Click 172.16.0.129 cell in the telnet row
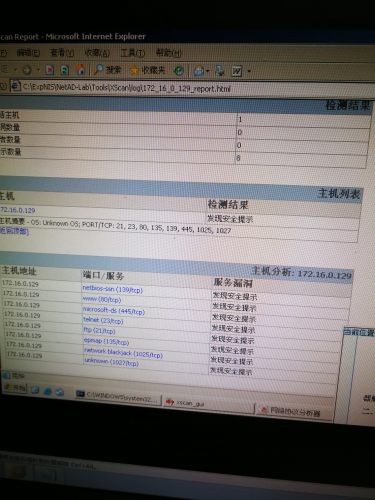 click(x=22, y=314)
